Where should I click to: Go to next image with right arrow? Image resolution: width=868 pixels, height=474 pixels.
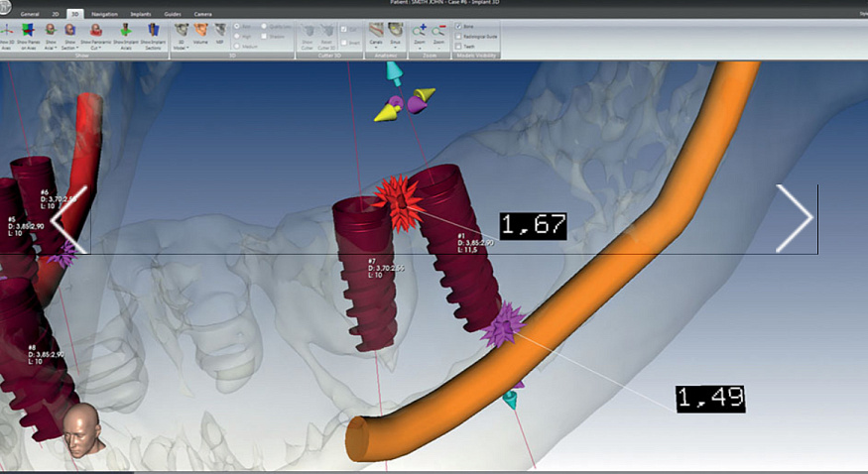[795, 218]
